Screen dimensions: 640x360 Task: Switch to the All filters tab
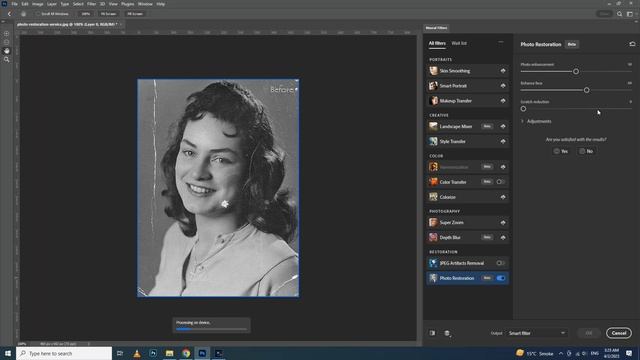437,43
